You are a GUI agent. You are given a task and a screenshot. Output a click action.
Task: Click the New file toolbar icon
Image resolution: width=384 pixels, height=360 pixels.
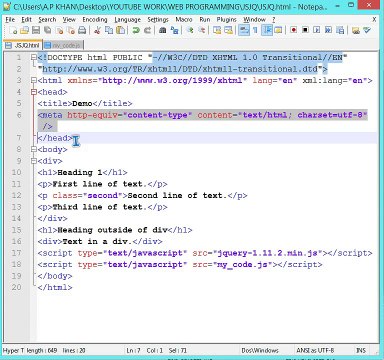click(14, 31)
